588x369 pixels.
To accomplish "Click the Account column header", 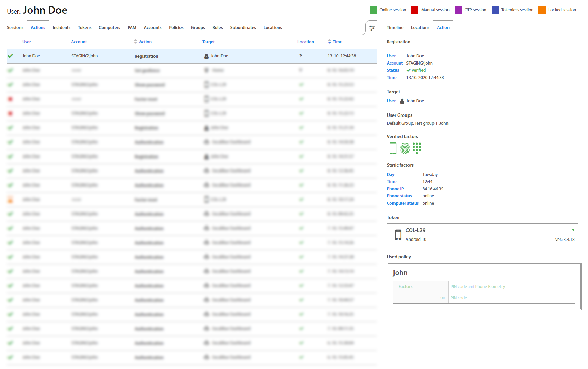I will [x=79, y=42].
